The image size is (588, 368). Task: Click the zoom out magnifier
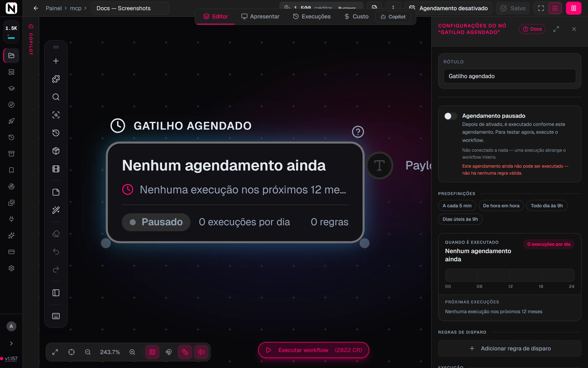pyautogui.click(x=88, y=352)
